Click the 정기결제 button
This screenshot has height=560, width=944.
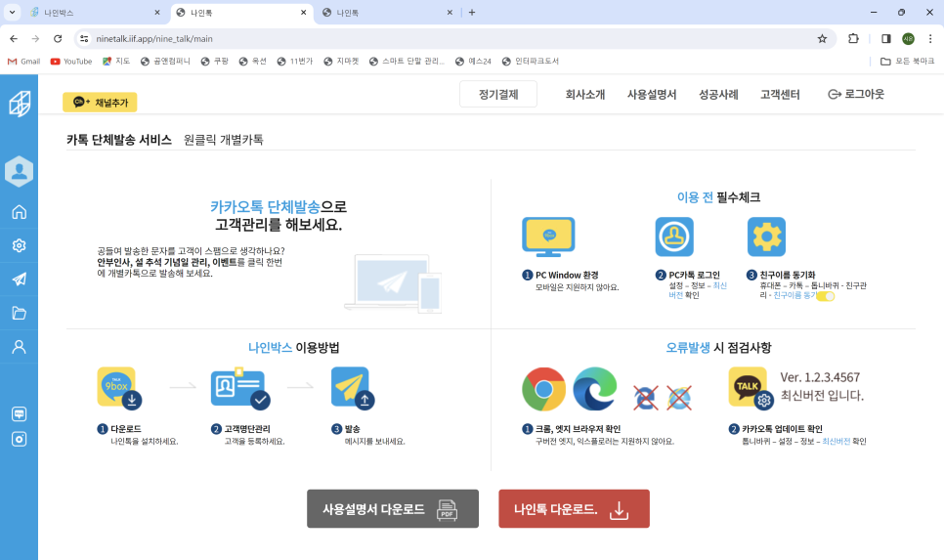[498, 94]
